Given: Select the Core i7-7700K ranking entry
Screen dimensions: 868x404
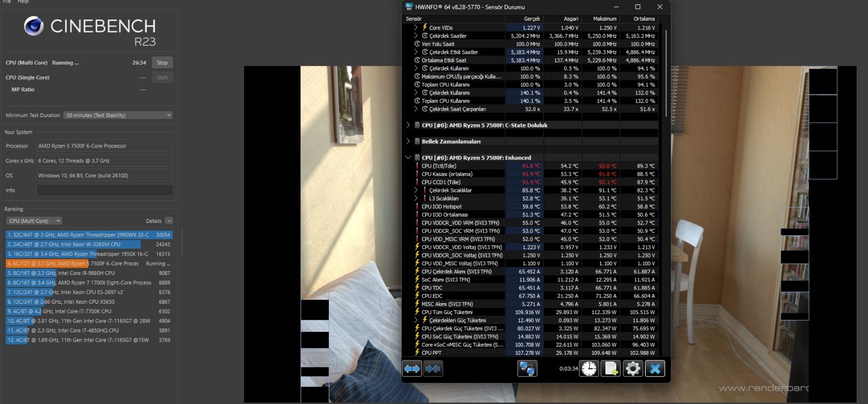Looking at the screenshot, I should pyautogui.click(x=89, y=311).
